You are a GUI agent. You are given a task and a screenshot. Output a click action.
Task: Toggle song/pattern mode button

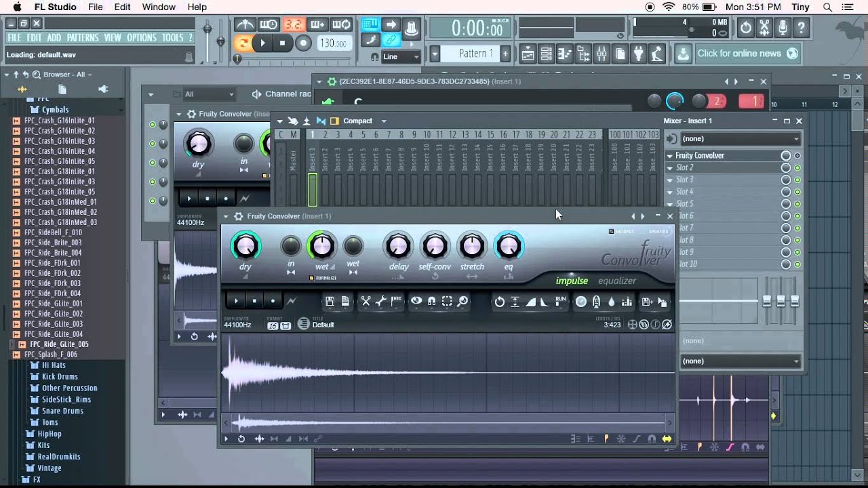[243, 43]
